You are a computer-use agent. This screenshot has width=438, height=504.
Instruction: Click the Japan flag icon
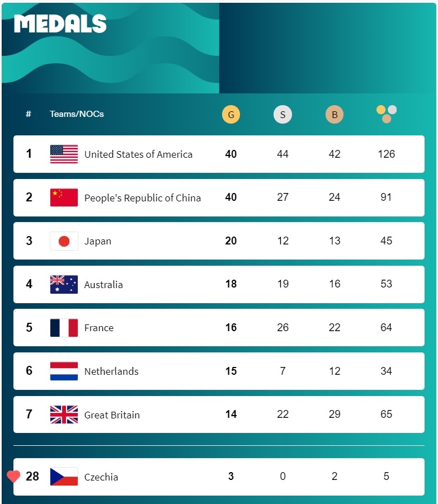tap(64, 241)
